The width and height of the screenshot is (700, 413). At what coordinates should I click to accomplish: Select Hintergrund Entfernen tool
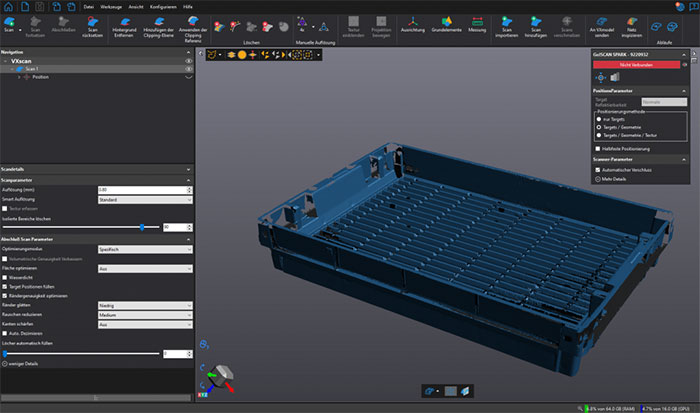(124, 27)
